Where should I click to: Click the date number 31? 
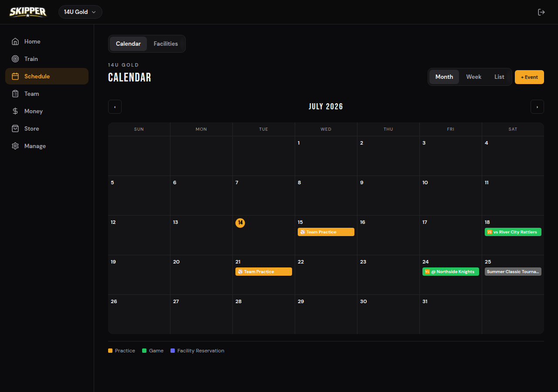(425, 301)
